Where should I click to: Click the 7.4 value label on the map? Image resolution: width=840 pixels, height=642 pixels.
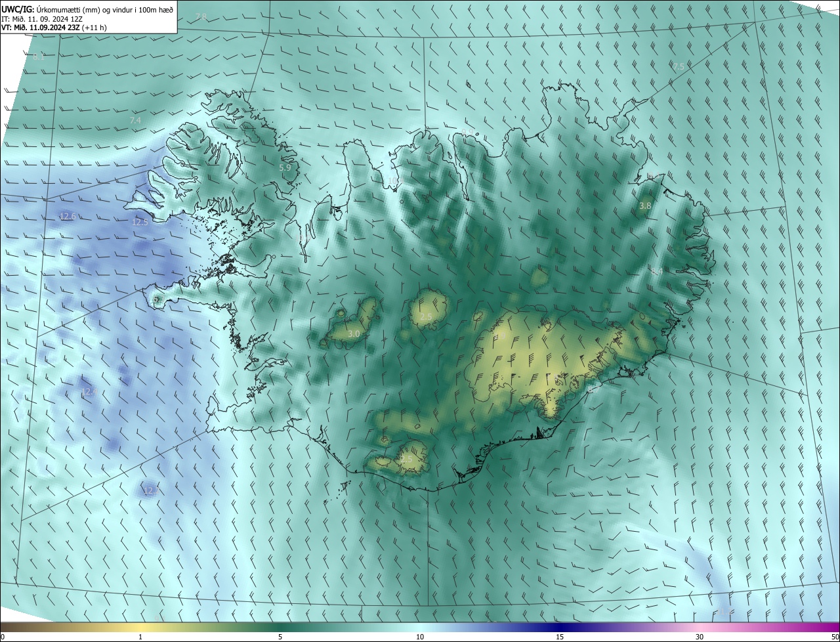[x=135, y=121]
